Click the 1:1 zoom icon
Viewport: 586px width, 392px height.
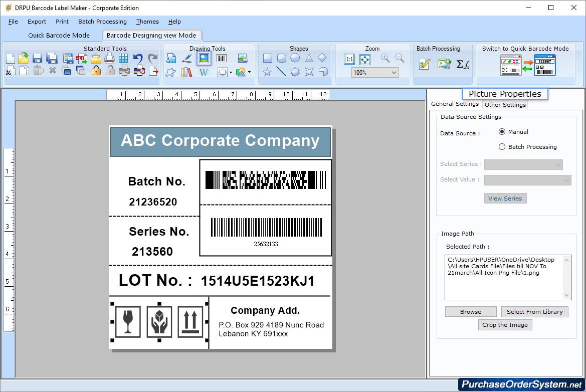349,59
